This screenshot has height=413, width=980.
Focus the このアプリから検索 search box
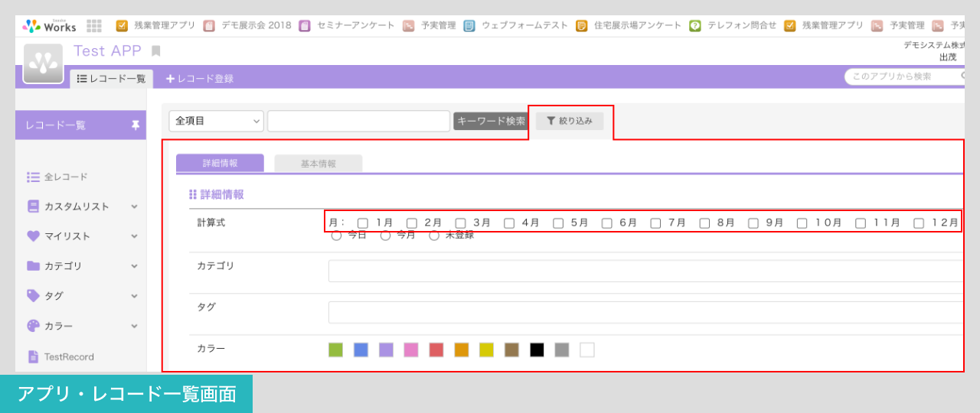coord(905,76)
